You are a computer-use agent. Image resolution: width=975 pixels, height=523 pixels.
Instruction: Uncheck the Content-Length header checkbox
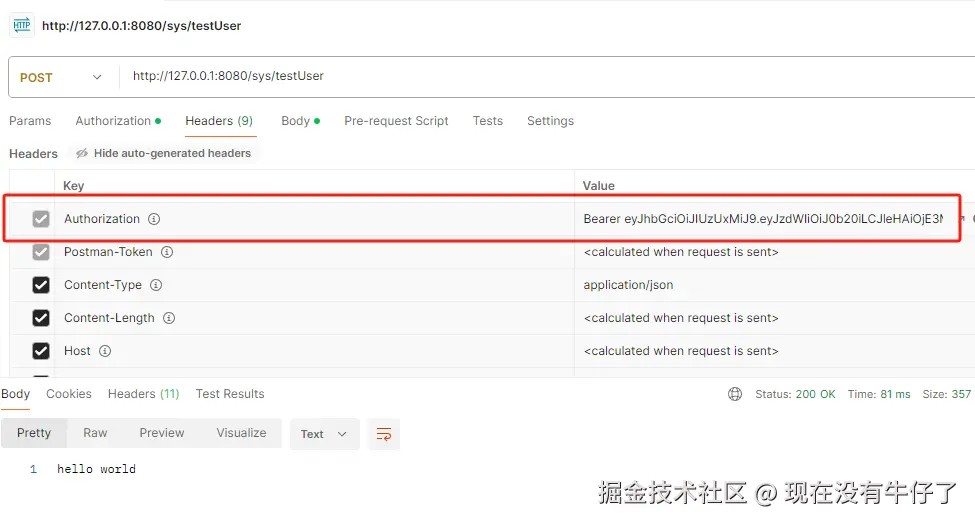[x=41, y=318]
